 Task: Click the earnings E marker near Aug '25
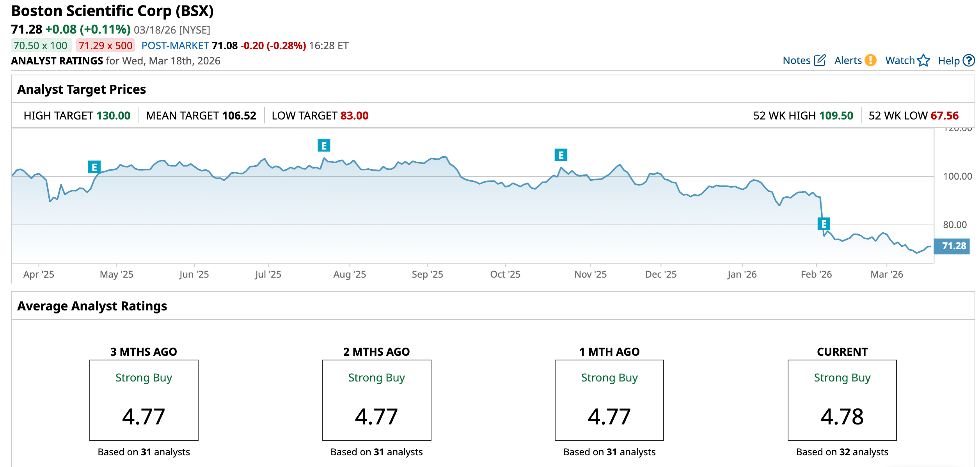click(x=324, y=146)
